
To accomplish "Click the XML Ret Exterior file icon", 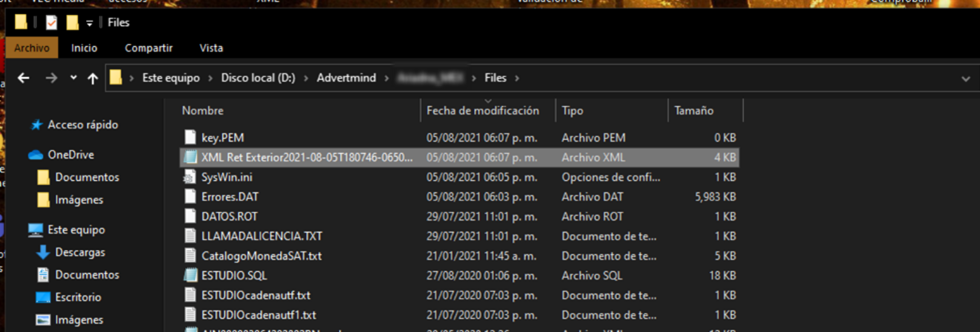I will pos(190,157).
